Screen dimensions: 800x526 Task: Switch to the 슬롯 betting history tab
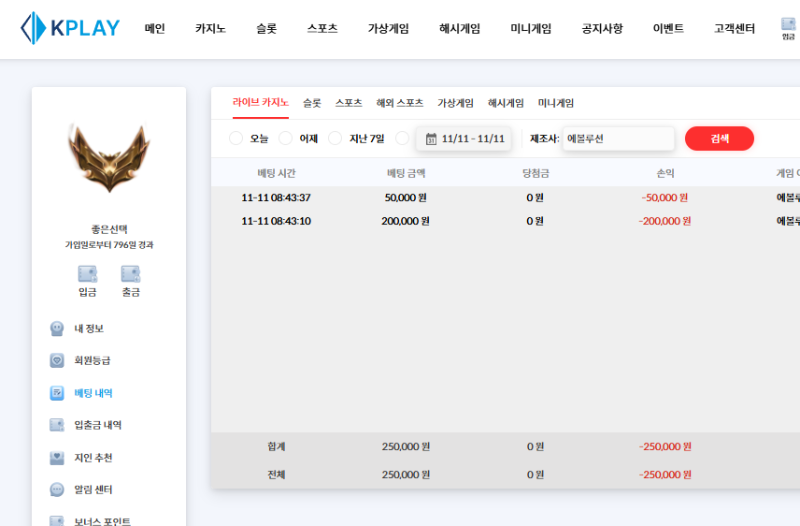coord(312,103)
